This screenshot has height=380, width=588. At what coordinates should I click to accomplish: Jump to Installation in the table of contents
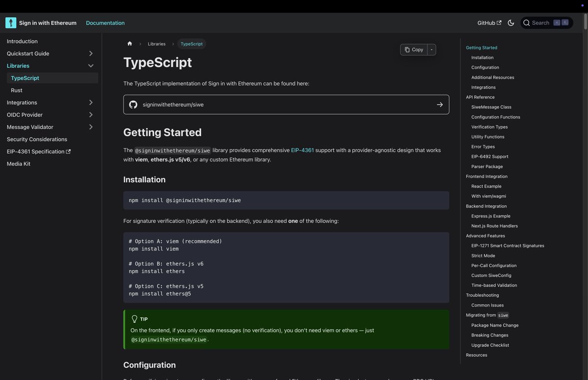(x=483, y=57)
